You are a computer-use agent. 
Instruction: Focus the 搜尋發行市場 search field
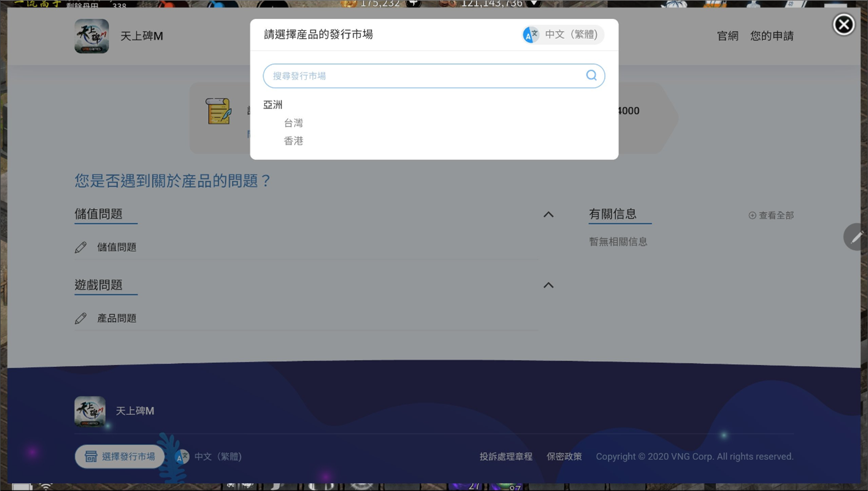pos(425,76)
